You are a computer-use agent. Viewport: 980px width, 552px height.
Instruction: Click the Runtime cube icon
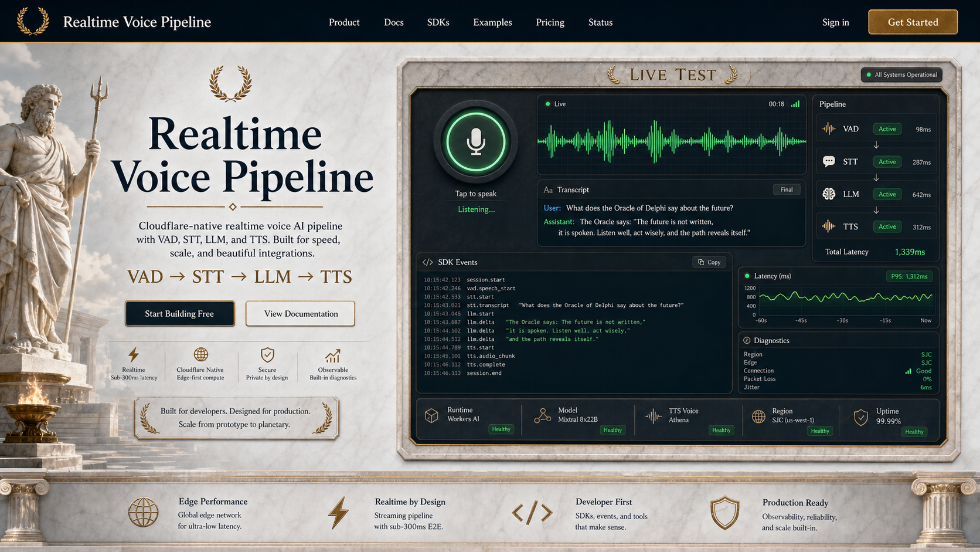point(431,416)
